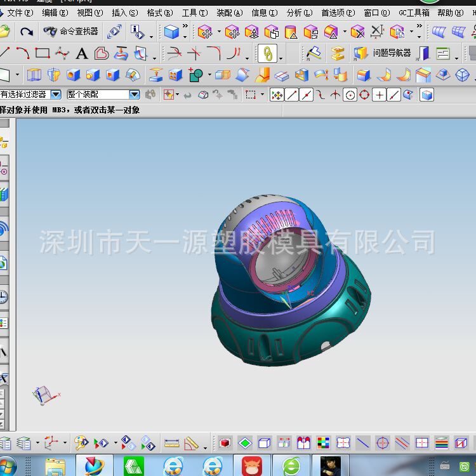
Task: Click the pattern feature four-holes icon
Action: tap(175, 75)
